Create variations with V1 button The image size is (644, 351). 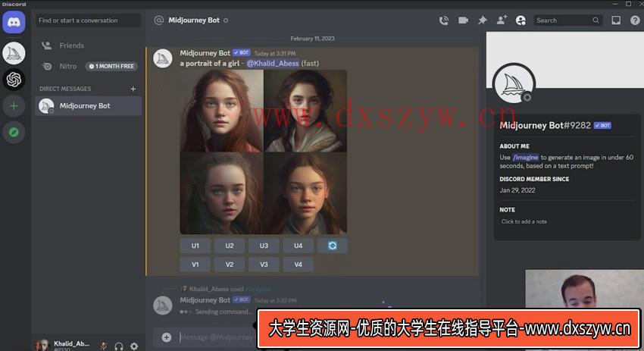[195, 265]
